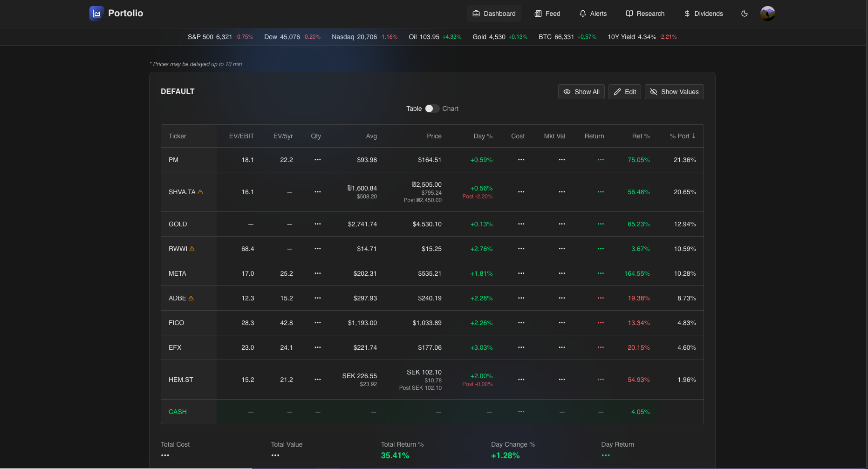868x469 pixels.
Task: Reveal hidden Mkt Val for FICO row
Action: 562,323
